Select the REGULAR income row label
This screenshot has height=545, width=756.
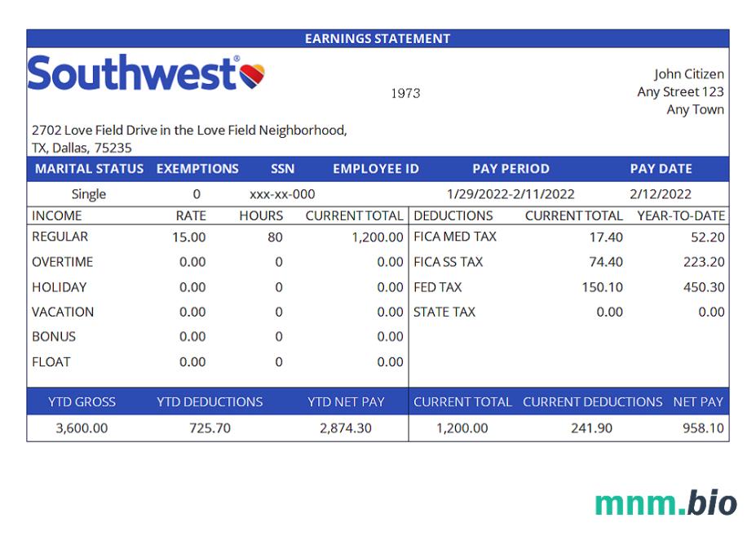60,237
